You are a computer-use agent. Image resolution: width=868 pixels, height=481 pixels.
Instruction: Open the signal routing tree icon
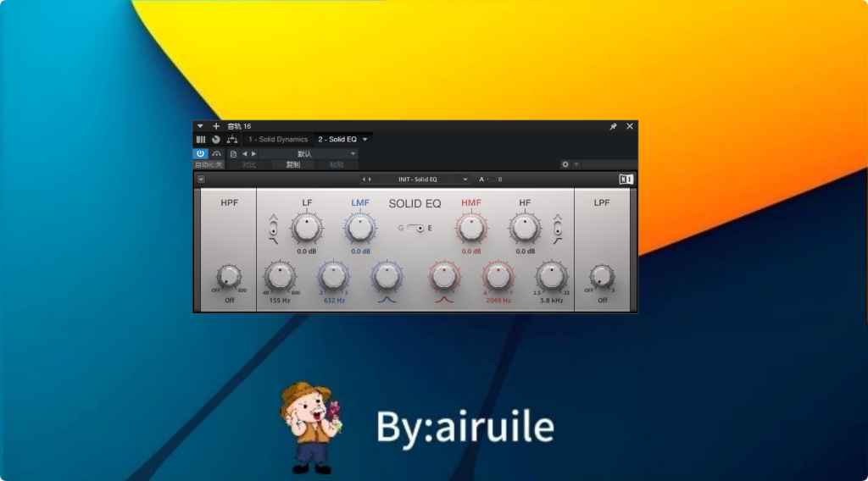pos(232,140)
